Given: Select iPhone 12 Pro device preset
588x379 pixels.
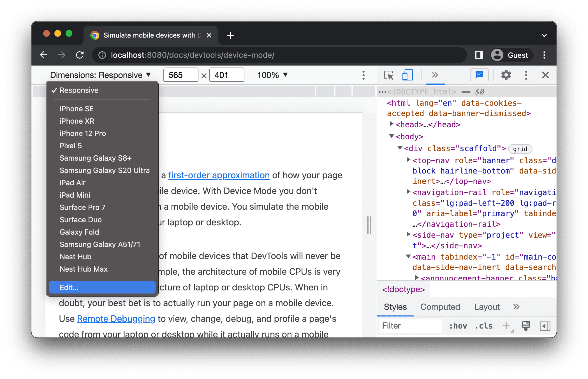Looking at the screenshot, I should (84, 133).
